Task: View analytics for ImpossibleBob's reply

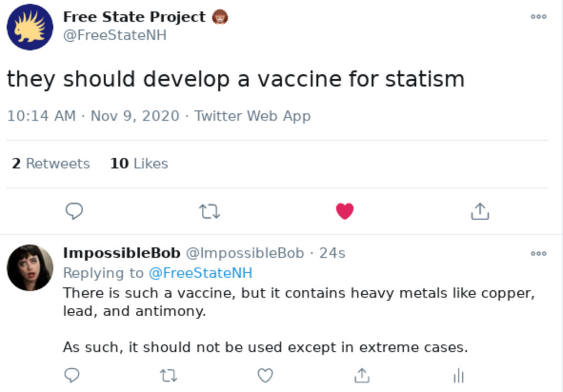Action: point(459,376)
